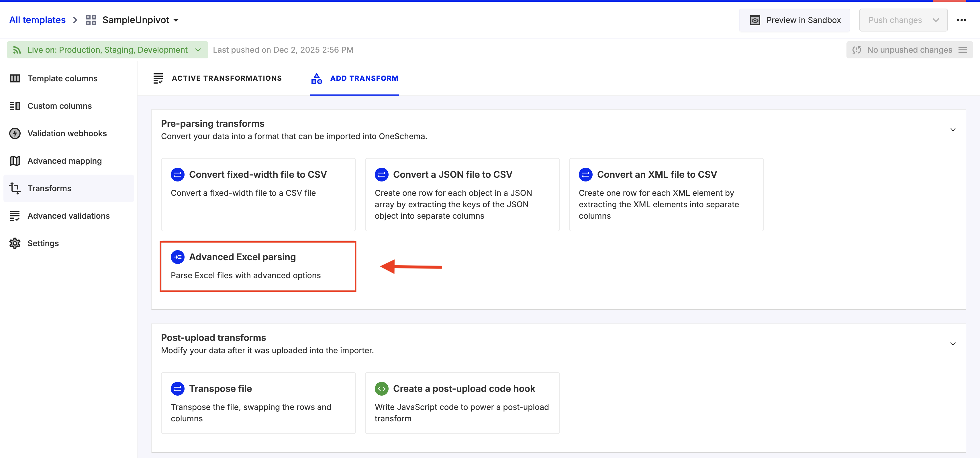Click the Template columns sidebar icon
Viewport: 980px width, 458px height.
click(15, 78)
